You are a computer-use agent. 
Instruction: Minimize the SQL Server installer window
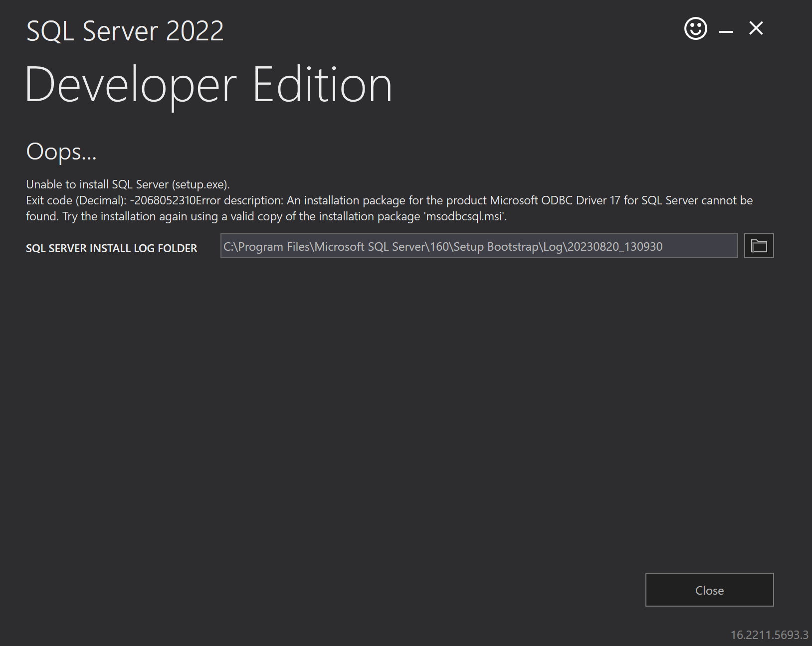click(x=726, y=31)
